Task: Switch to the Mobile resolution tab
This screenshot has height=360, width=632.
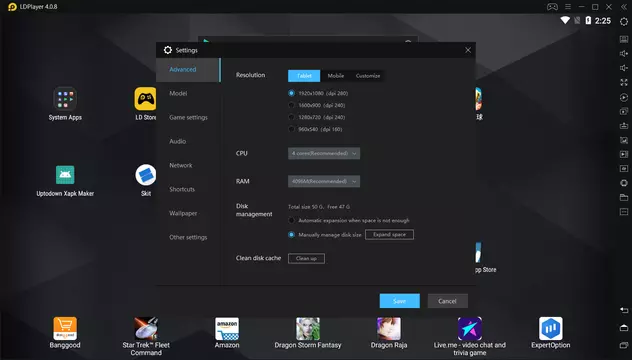Action: (x=336, y=76)
